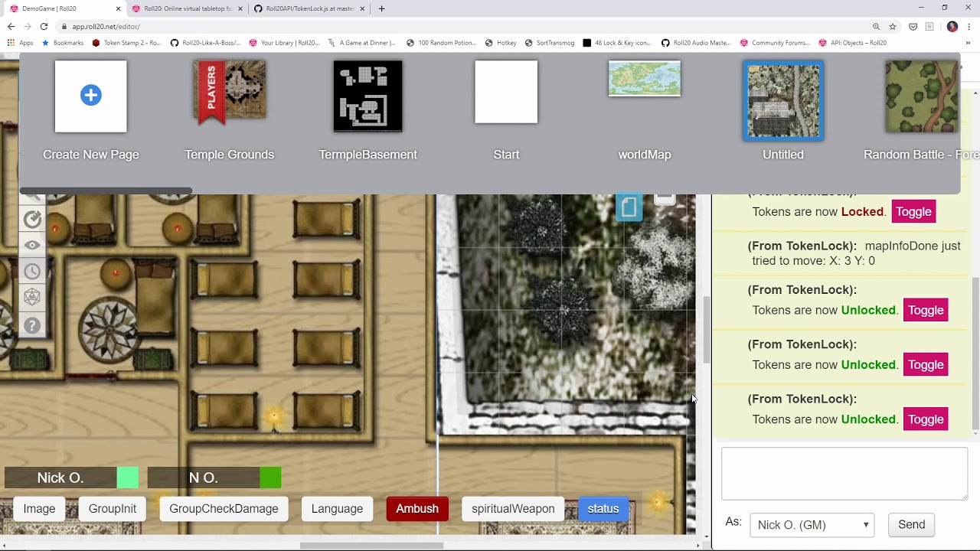Open the Fog of War eye tool
Screen dimensions: 980x551
pos(32,246)
